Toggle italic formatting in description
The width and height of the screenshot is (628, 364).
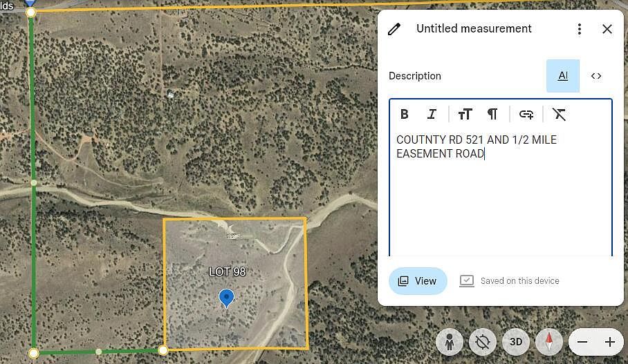click(432, 115)
